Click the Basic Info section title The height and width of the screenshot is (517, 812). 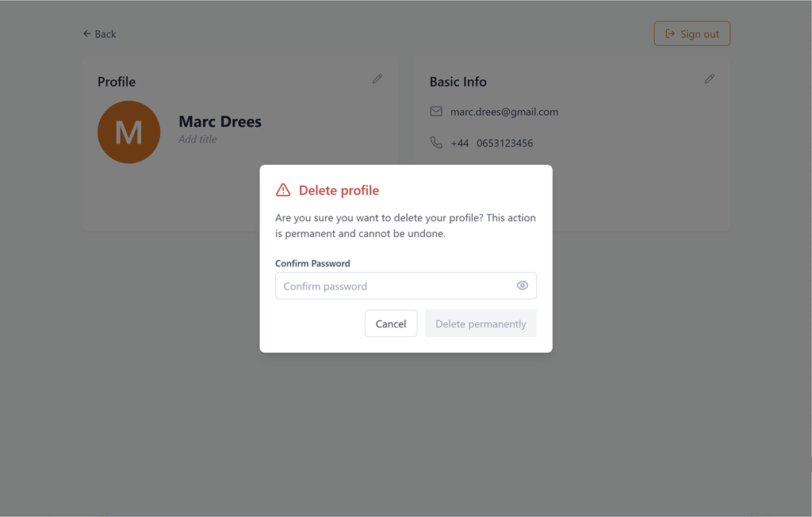click(458, 82)
